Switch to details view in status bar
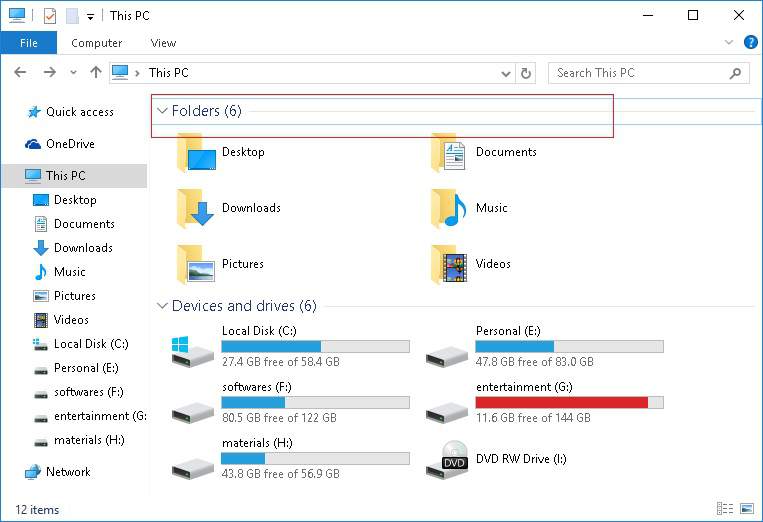Viewport: 763px width, 522px height. click(x=723, y=509)
